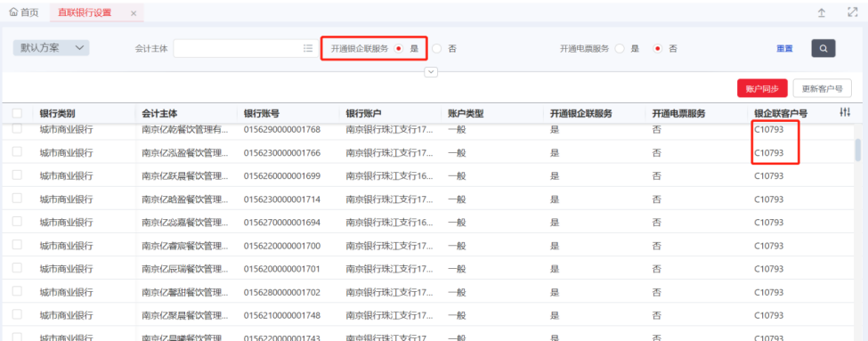Image resolution: width=868 pixels, height=341 pixels.
Task: Check the row with account 0156260000001699
Action: (x=17, y=175)
